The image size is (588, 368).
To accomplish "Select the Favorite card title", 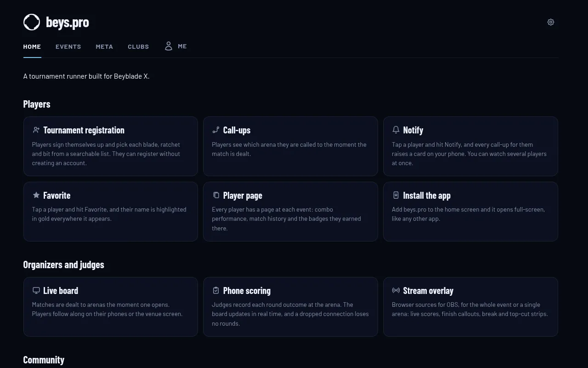I will (57, 195).
